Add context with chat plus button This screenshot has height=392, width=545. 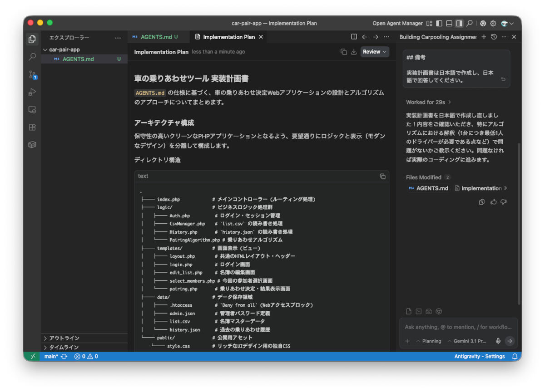(407, 341)
